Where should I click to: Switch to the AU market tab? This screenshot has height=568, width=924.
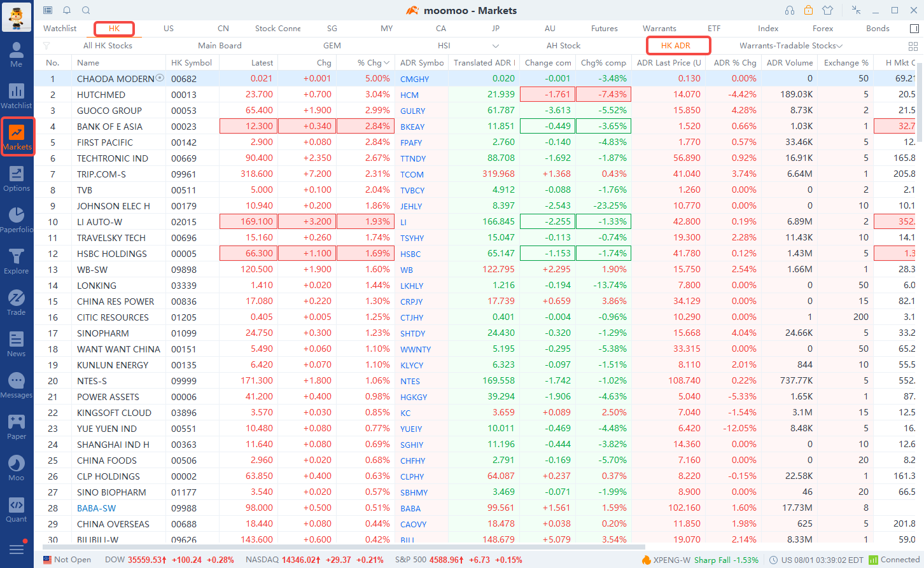point(550,29)
